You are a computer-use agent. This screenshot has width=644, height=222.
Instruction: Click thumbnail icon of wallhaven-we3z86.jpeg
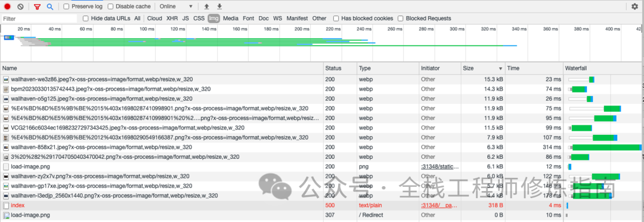tap(6, 79)
